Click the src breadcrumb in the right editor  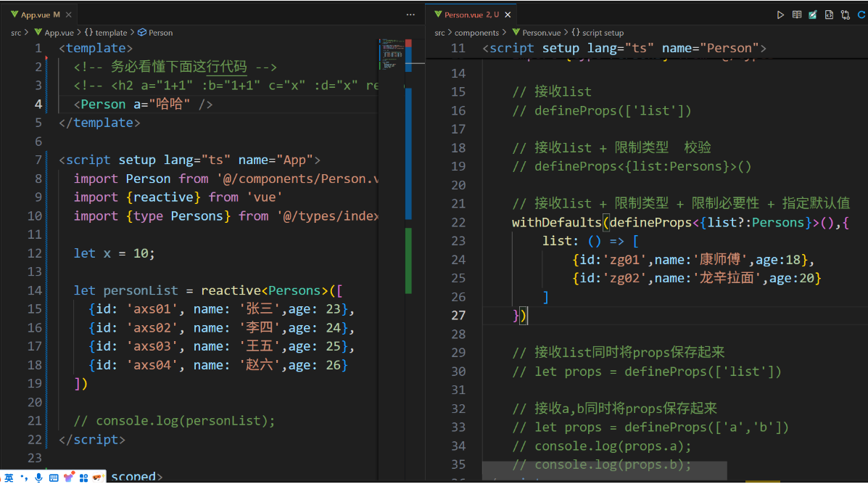[x=439, y=33]
